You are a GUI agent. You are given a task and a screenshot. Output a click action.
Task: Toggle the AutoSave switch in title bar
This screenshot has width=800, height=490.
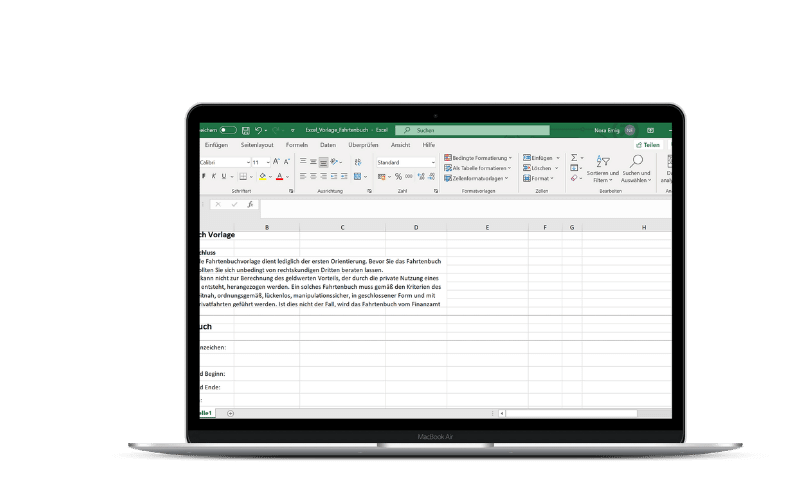coord(228,130)
